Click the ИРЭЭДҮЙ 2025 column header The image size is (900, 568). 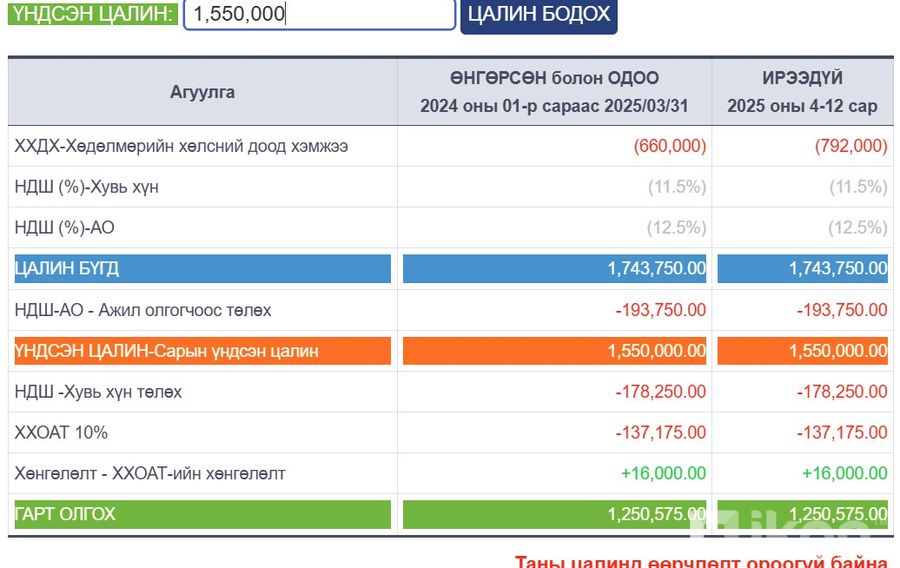[802, 92]
